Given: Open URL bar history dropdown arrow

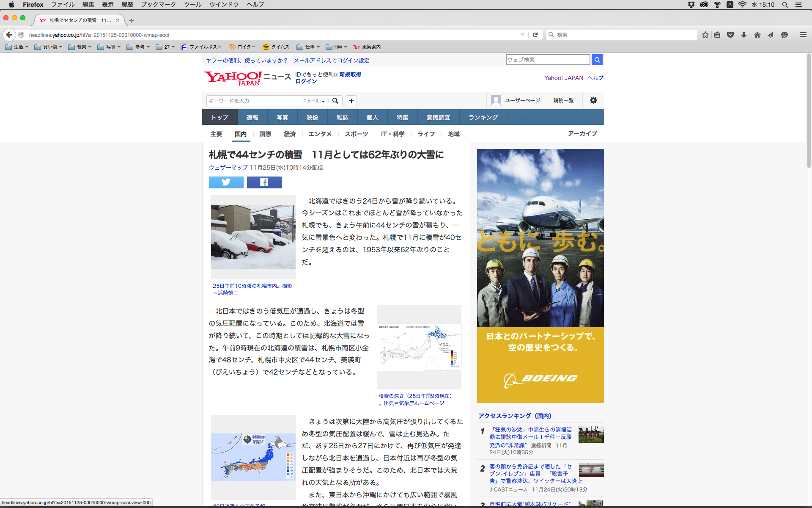Looking at the screenshot, I should point(522,35).
